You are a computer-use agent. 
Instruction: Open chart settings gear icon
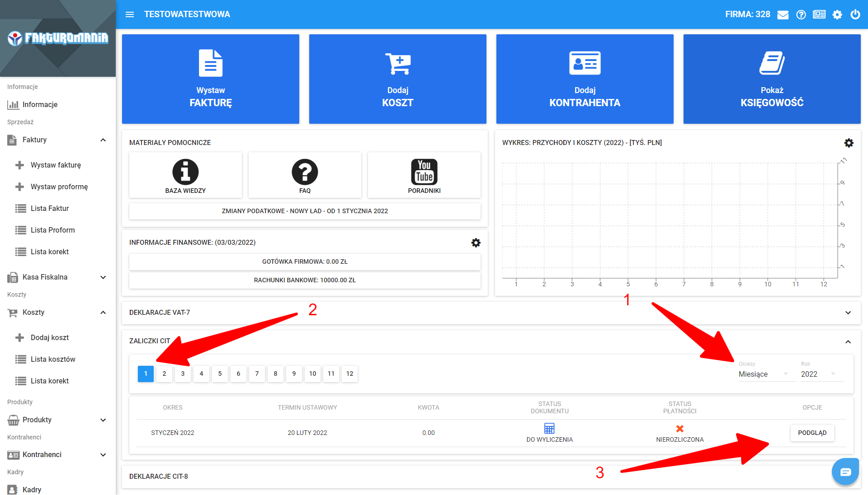[x=849, y=143]
